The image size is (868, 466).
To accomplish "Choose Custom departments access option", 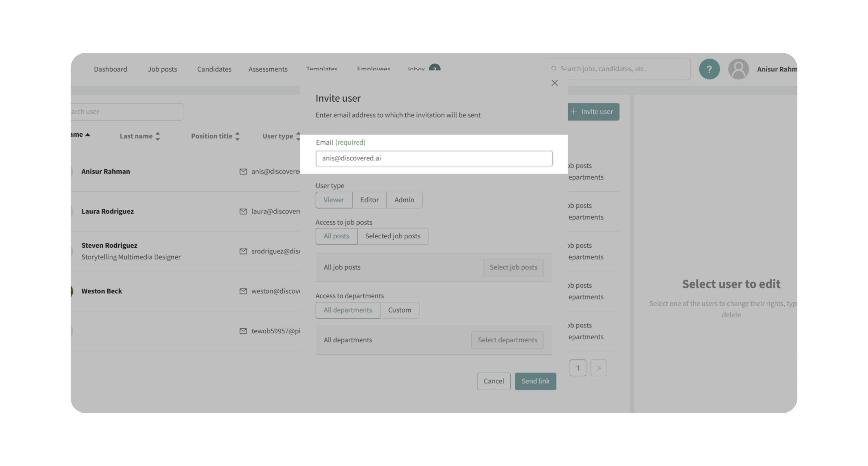I will pyautogui.click(x=399, y=310).
